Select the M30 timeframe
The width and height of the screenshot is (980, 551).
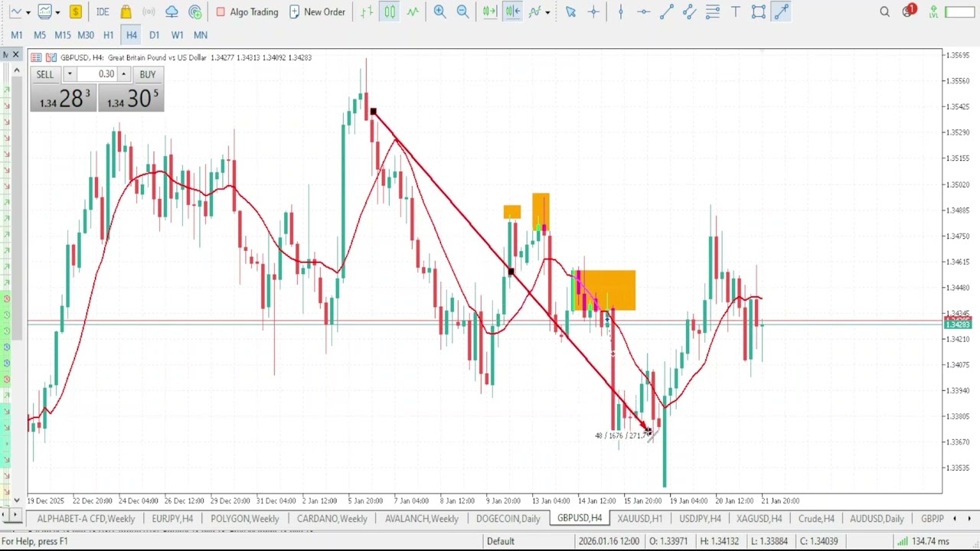click(x=86, y=34)
